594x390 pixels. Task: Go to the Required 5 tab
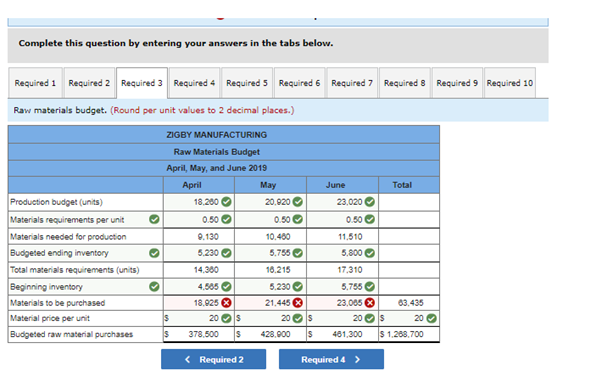pos(247,83)
